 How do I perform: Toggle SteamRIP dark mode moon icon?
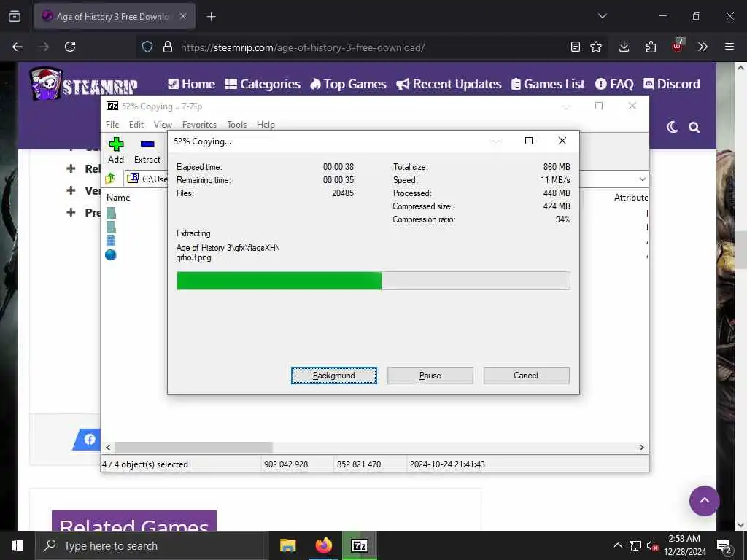(672, 127)
